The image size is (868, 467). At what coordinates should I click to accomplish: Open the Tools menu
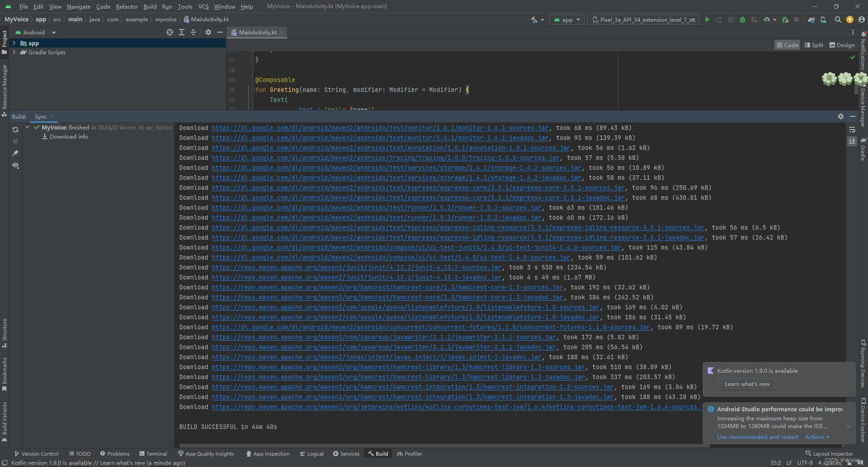[185, 6]
